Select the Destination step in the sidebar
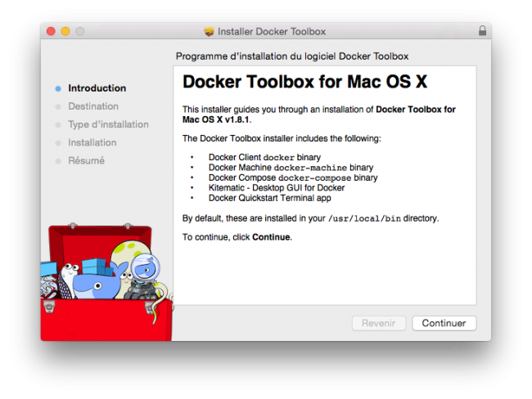 [x=93, y=106]
